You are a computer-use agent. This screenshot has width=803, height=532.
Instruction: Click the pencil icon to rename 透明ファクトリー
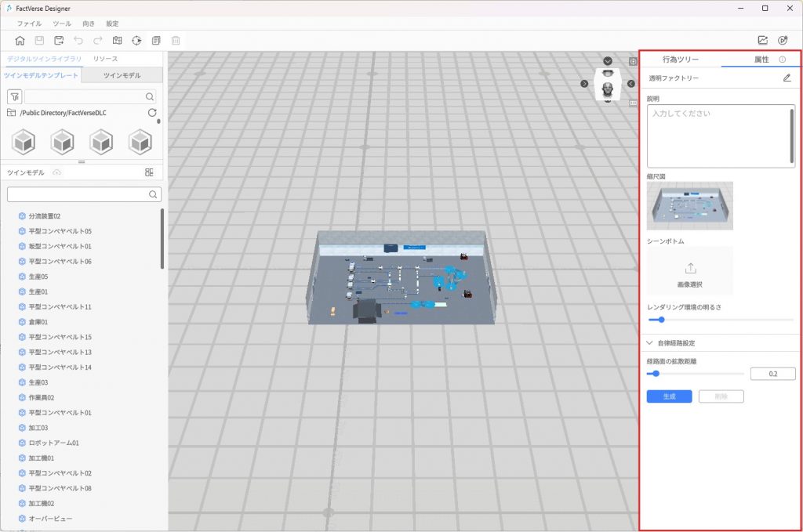pos(787,78)
